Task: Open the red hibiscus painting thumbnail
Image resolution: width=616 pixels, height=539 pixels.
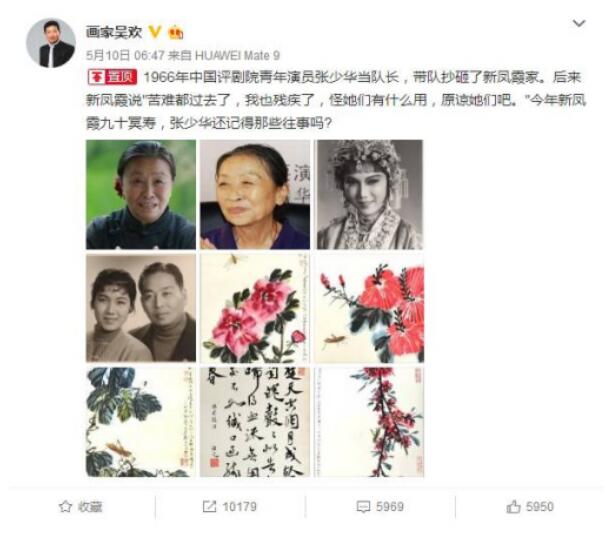Action: pos(369,308)
